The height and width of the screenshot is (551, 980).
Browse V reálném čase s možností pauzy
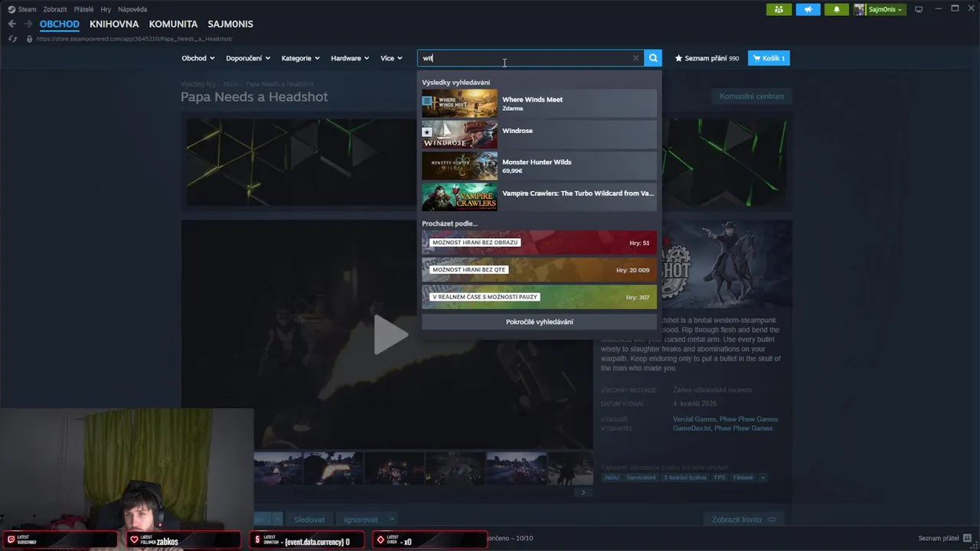click(x=539, y=297)
